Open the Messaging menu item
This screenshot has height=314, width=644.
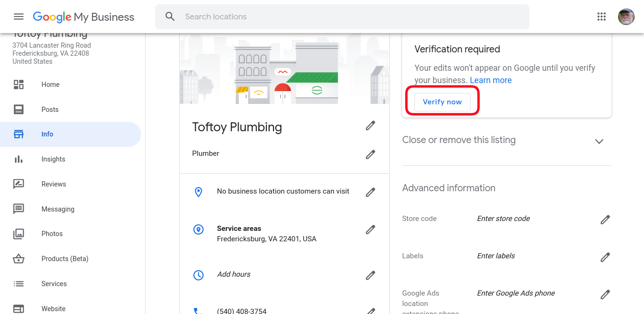click(70, 209)
